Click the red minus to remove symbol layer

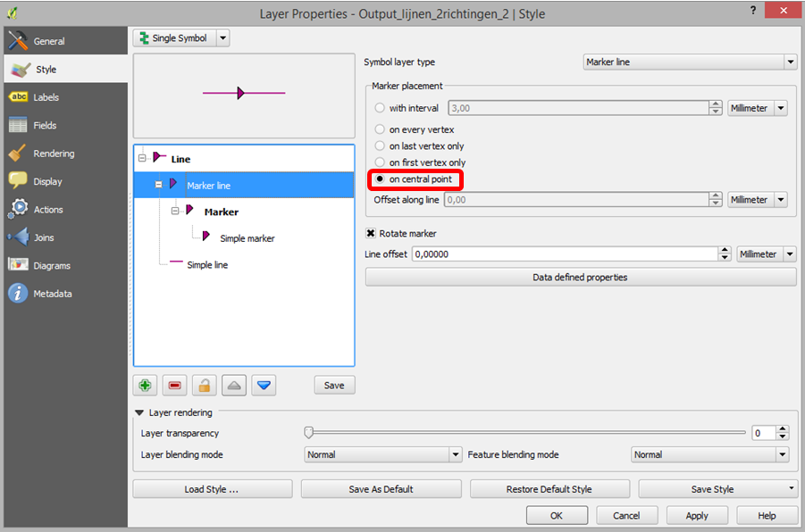[x=174, y=385]
